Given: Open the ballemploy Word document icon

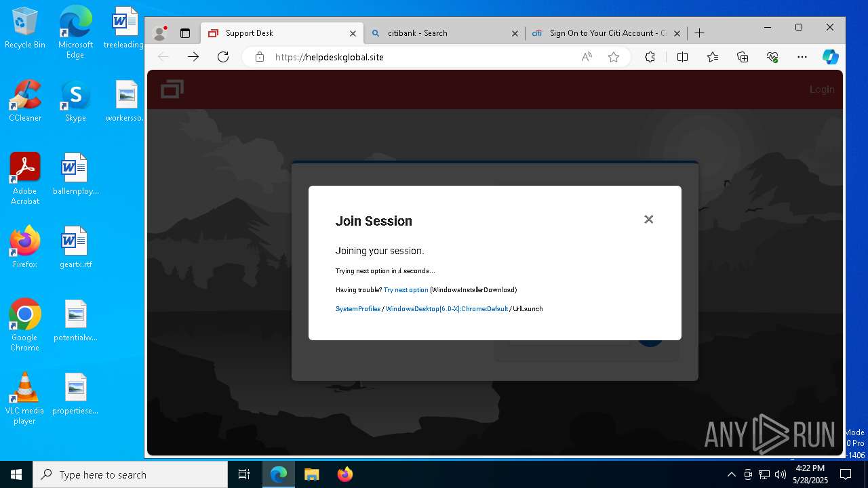Looking at the screenshot, I should point(75,174).
